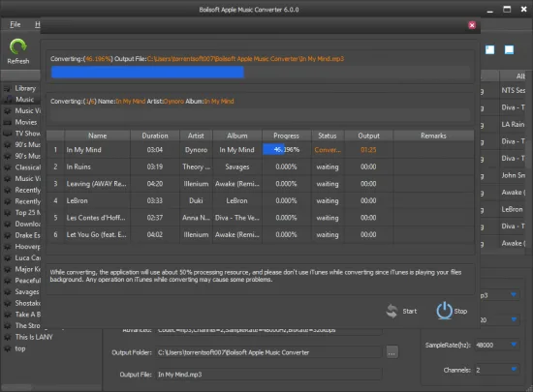This screenshot has height=392, width=533.
Task: Sort by Duration column header
Action: pyautogui.click(x=155, y=136)
